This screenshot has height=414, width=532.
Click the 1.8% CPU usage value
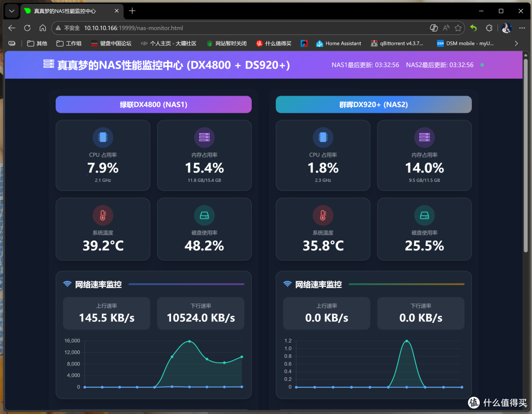323,168
